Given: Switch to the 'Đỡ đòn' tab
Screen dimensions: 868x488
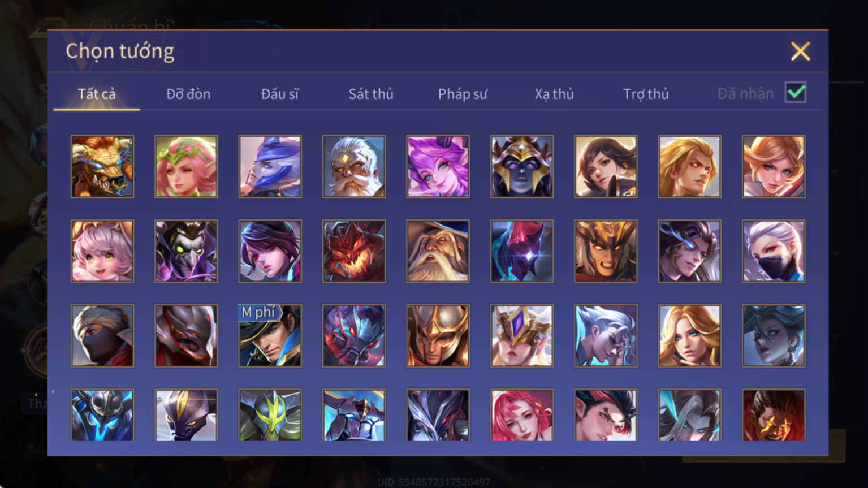Looking at the screenshot, I should (x=188, y=94).
